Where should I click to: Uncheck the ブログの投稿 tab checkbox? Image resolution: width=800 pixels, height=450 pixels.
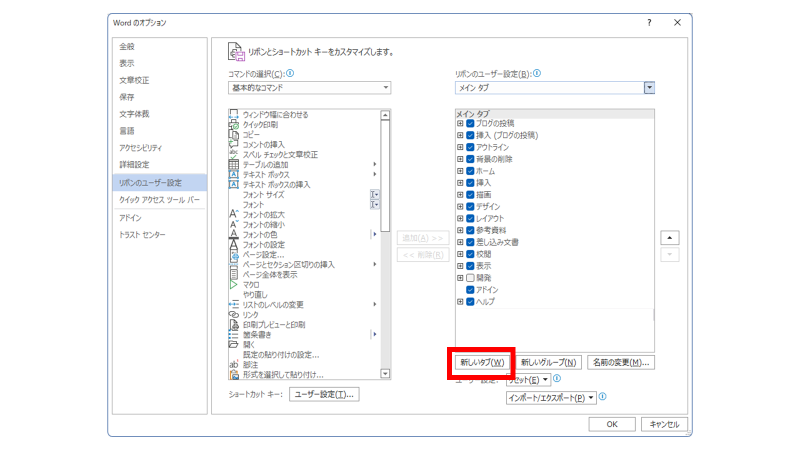click(x=470, y=123)
